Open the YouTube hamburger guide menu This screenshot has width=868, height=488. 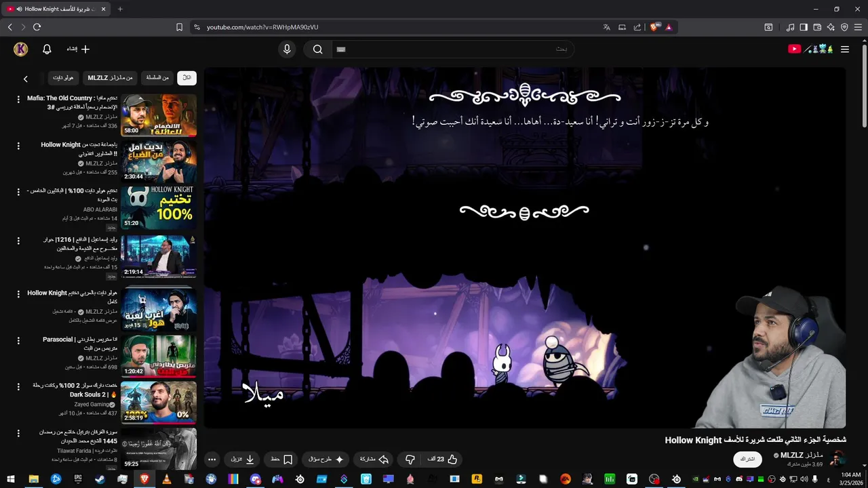tap(845, 49)
